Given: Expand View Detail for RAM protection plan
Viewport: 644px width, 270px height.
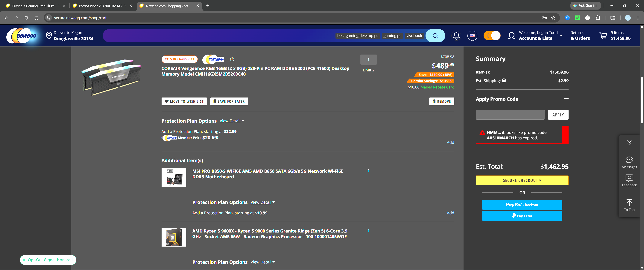Looking at the screenshot, I should point(232,121).
